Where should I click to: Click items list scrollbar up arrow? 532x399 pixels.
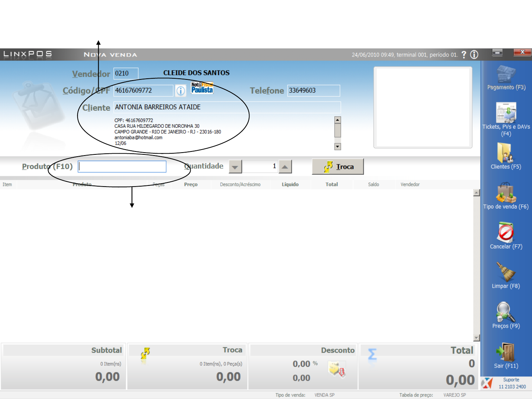477,192
